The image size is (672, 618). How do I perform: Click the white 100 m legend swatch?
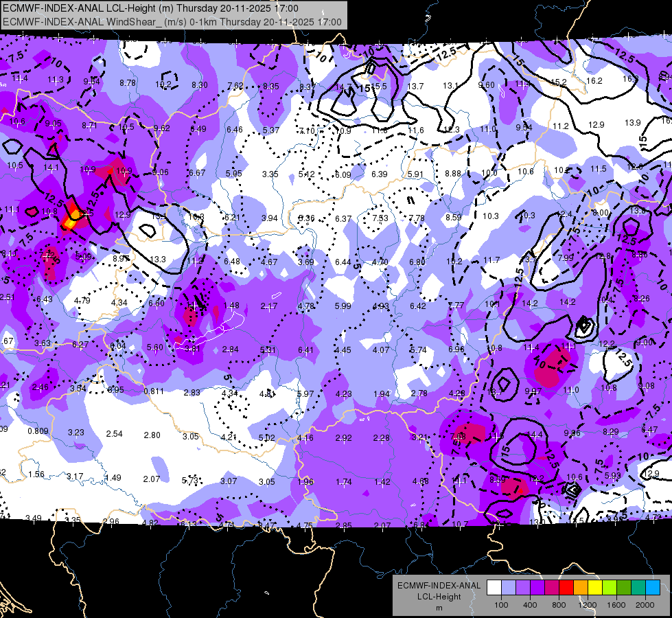494,588
